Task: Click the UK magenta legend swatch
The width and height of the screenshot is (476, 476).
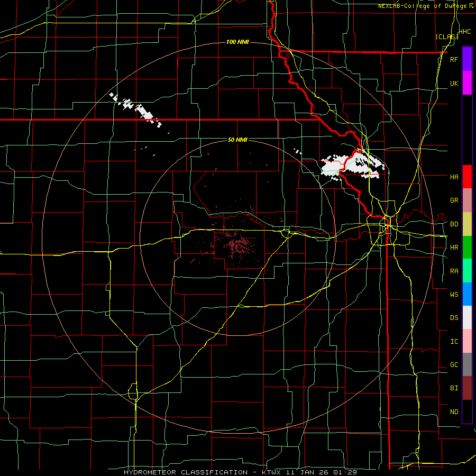Action: click(467, 83)
